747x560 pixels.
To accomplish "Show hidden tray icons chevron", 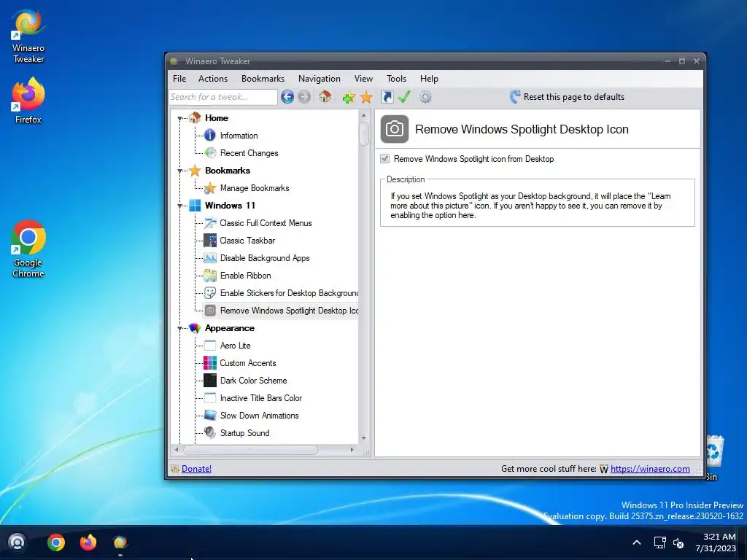I will coord(636,542).
